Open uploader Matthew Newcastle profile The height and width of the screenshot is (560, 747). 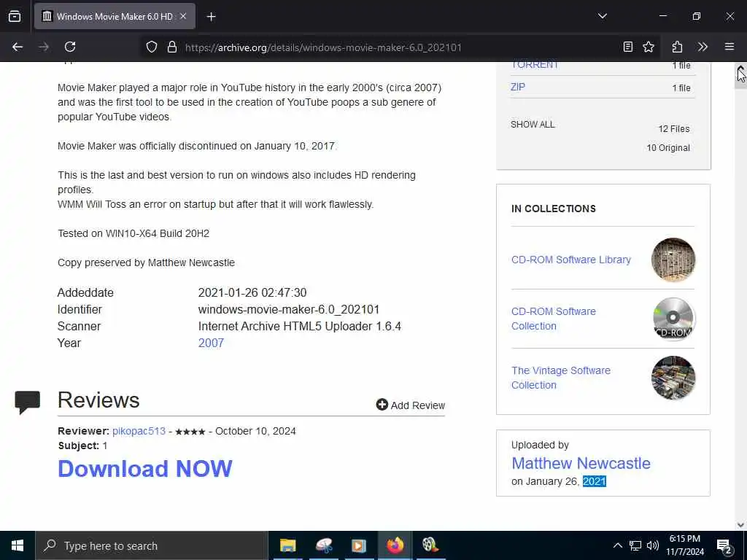[581, 463]
